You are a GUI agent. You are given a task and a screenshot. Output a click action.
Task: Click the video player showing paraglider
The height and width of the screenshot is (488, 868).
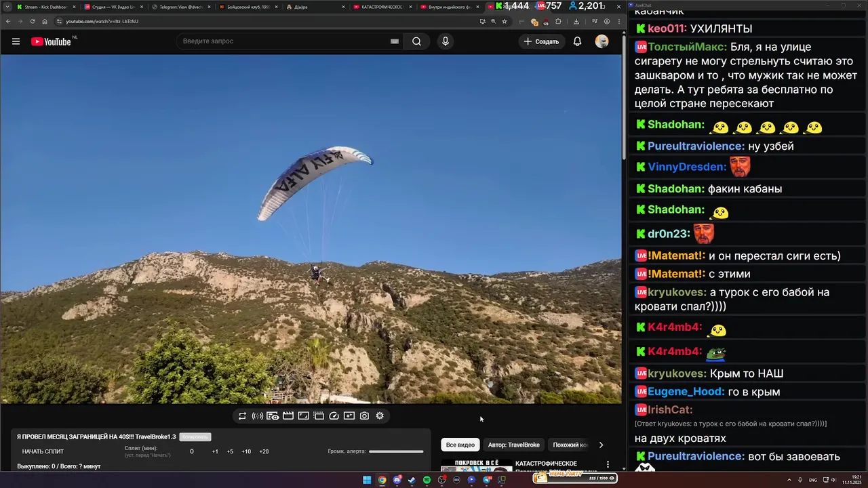tap(311, 229)
